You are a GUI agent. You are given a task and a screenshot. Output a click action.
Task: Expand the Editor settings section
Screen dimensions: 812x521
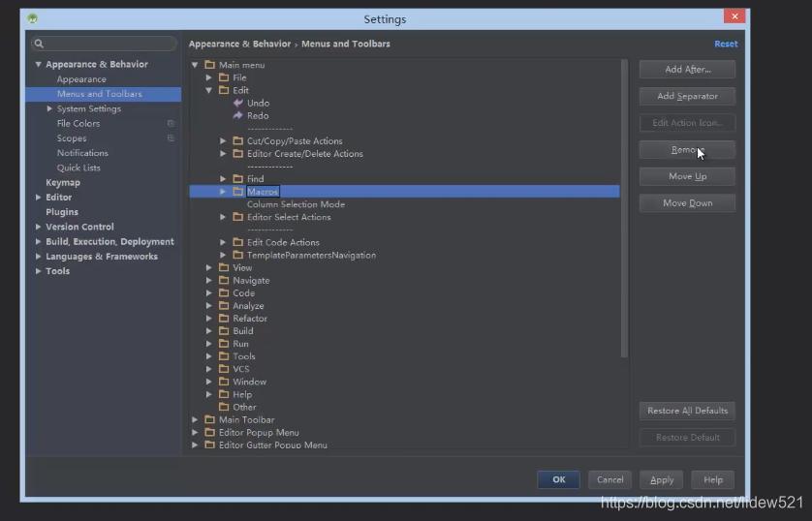tap(38, 198)
